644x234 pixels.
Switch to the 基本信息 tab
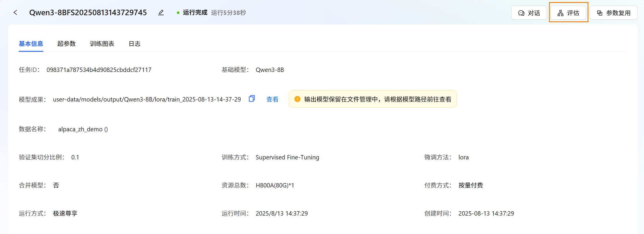(31, 44)
